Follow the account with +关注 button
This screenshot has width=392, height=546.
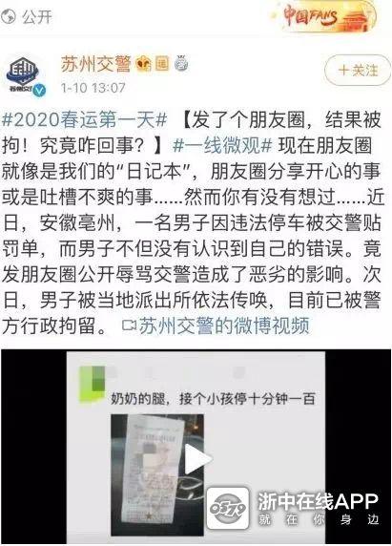tap(358, 71)
